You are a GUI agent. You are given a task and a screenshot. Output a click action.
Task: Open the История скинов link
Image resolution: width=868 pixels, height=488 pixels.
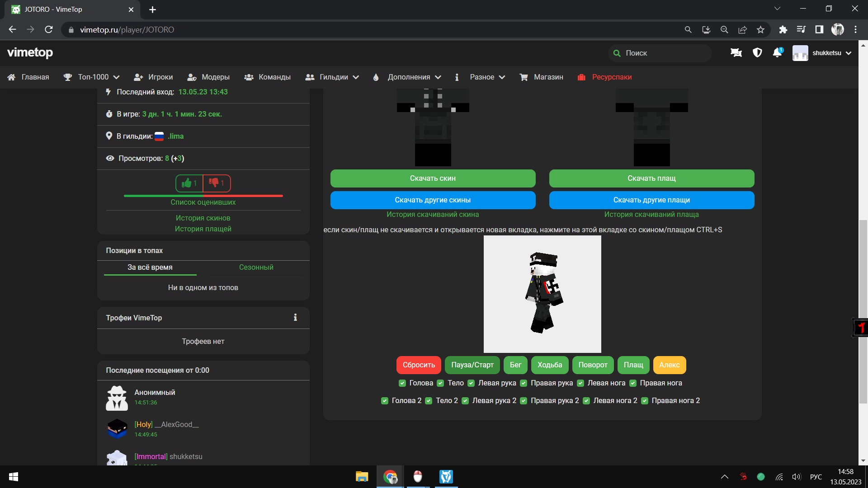(x=203, y=218)
